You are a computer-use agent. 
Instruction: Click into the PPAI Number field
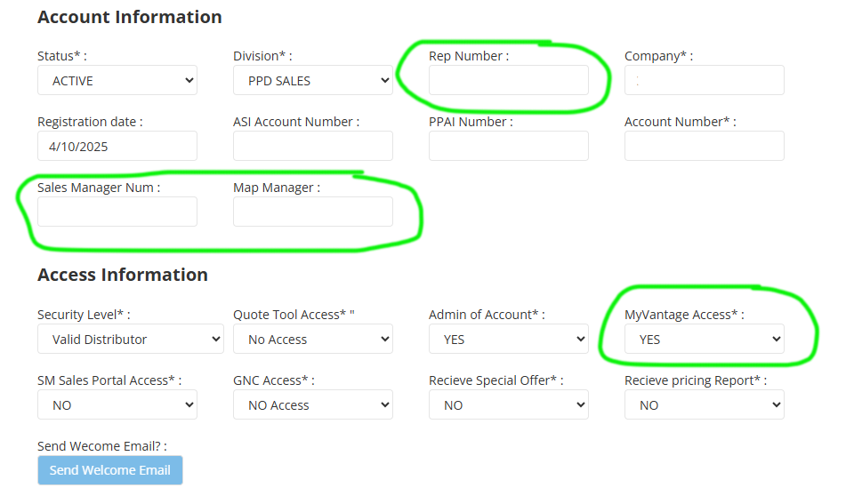click(x=508, y=146)
